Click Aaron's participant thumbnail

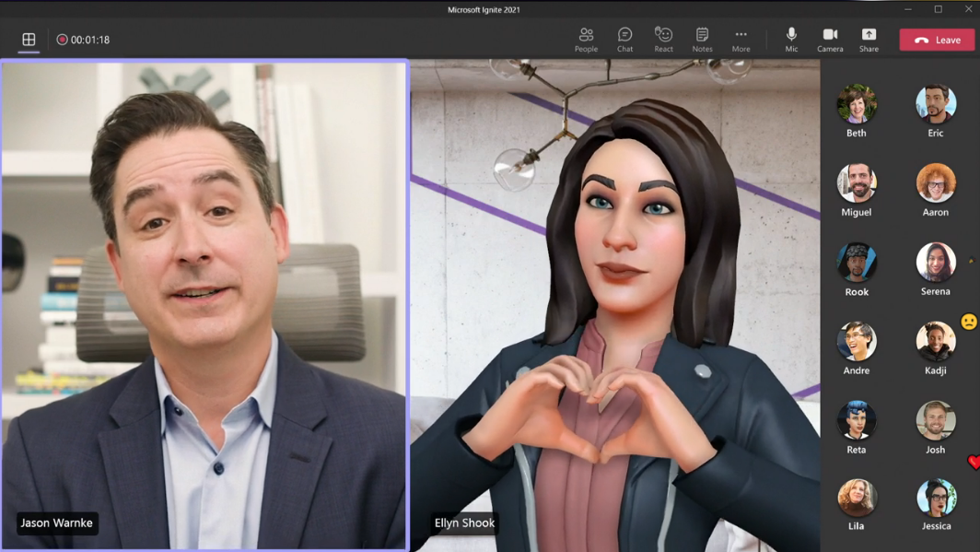pyautogui.click(x=936, y=183)
